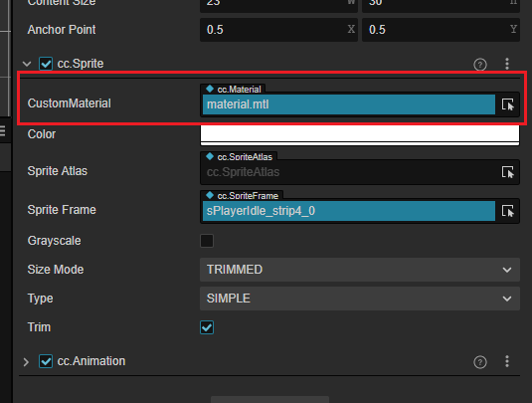Click the cc.Material type diamond icon

(210, 89)
